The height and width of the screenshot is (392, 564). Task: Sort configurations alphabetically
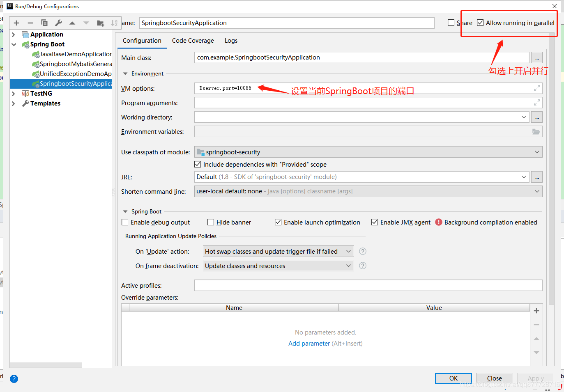click(114, 23)
